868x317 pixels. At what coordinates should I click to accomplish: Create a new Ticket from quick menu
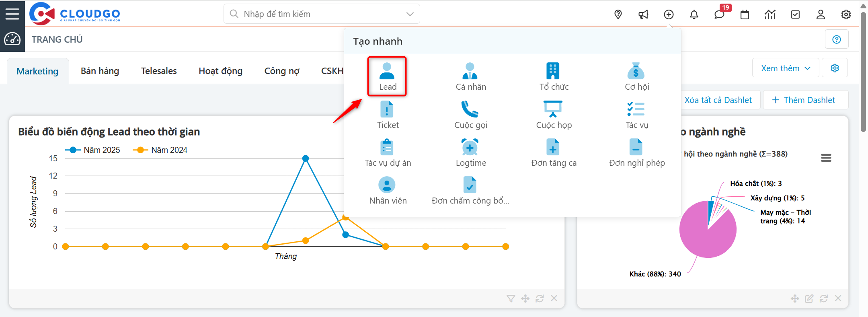(x=387, y=109)
